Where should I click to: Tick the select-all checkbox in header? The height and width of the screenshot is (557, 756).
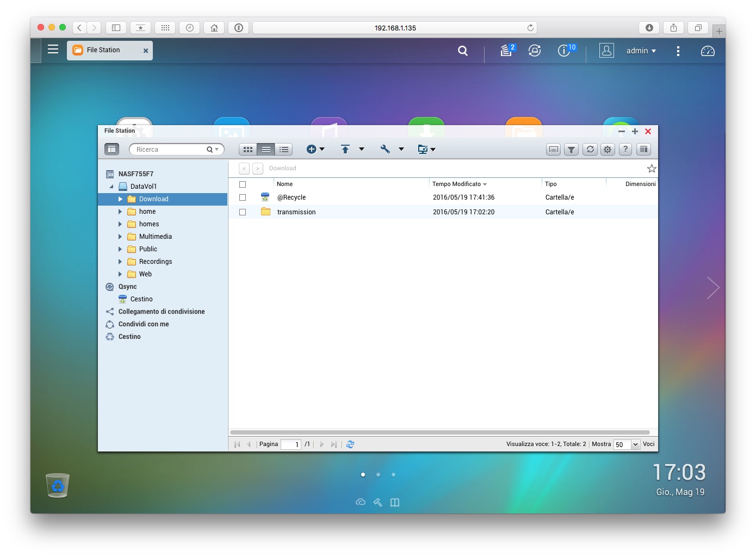click(243, 184)
